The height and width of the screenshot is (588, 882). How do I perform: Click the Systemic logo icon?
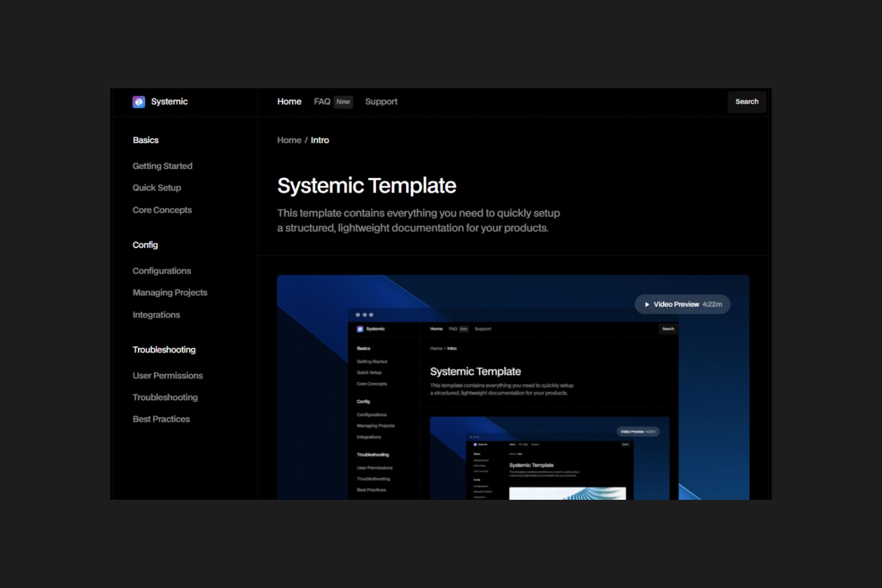[138, 102]
